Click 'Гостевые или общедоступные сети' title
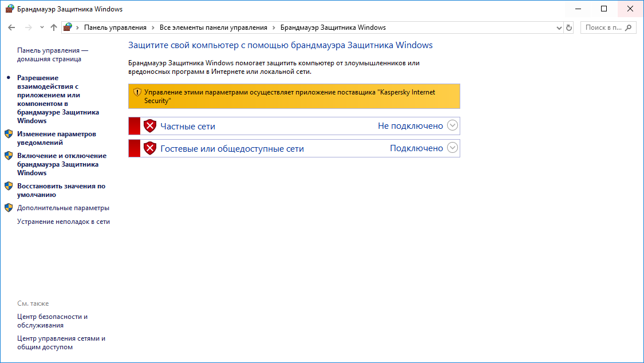 click(232, 149)
